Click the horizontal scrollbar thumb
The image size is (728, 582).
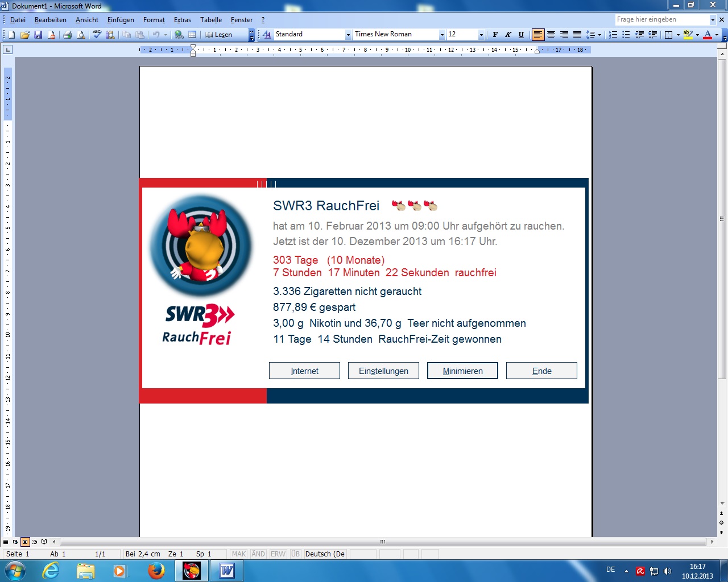[x=383, y=542]
